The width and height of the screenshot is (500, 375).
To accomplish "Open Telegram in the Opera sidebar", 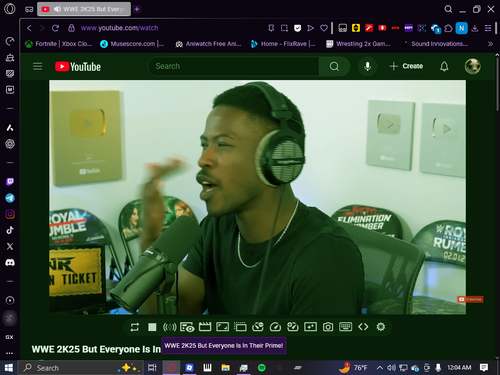I will (10, 198).
